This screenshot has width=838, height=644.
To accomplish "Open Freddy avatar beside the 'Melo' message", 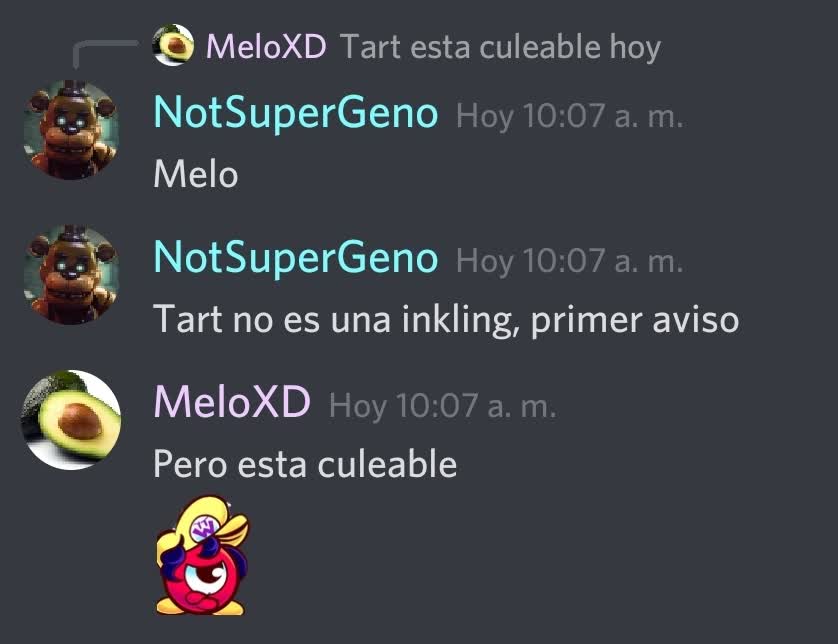I will coord(72,130).
